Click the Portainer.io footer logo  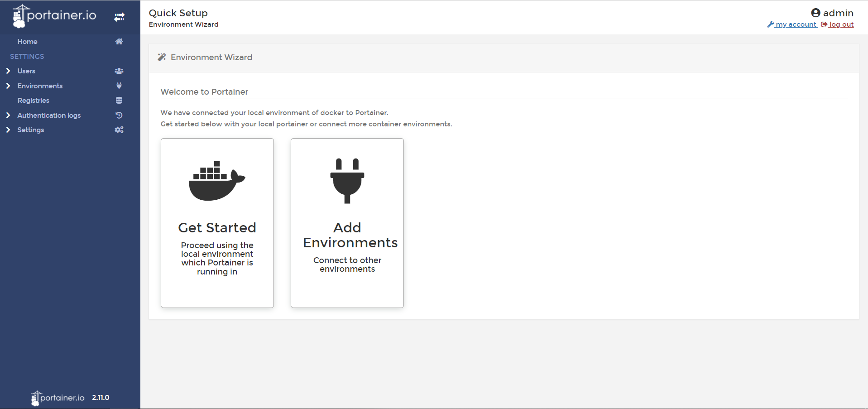pos(58,398)
